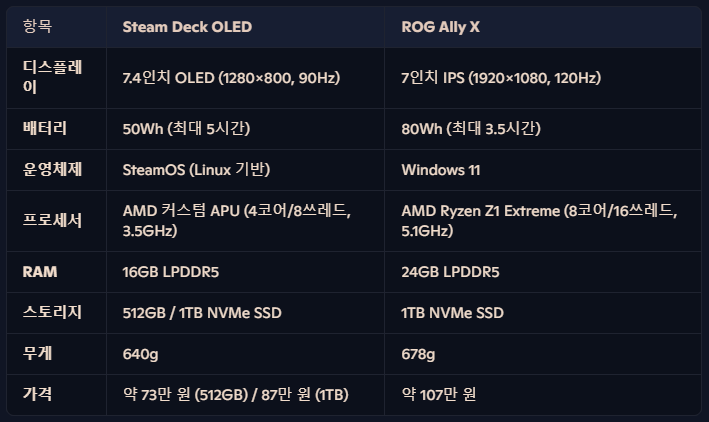Click the 디스플레이 row label
This screenshot has width=709, height=422.
52,77
